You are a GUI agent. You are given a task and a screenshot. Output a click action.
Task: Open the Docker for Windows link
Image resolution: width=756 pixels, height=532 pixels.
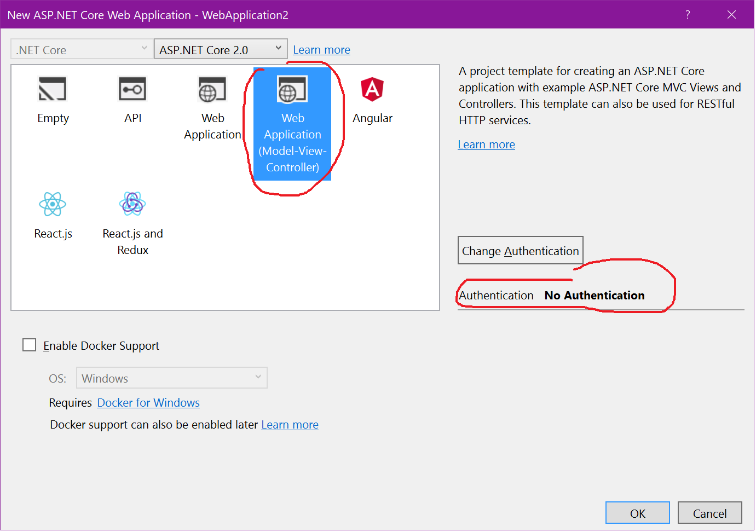(x=148, y=403)
